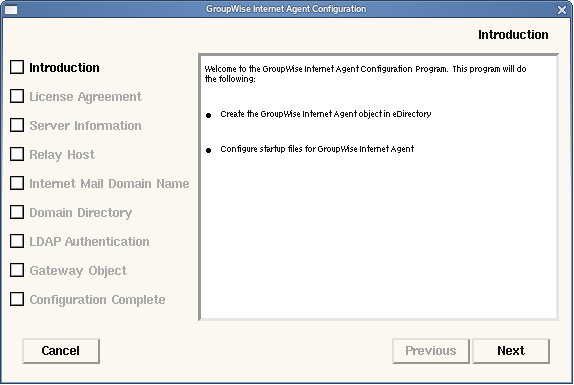Viewport: 574px width, 385px height.
Task: Select the Domain Directory step label
Action: (x=81, y=213)
